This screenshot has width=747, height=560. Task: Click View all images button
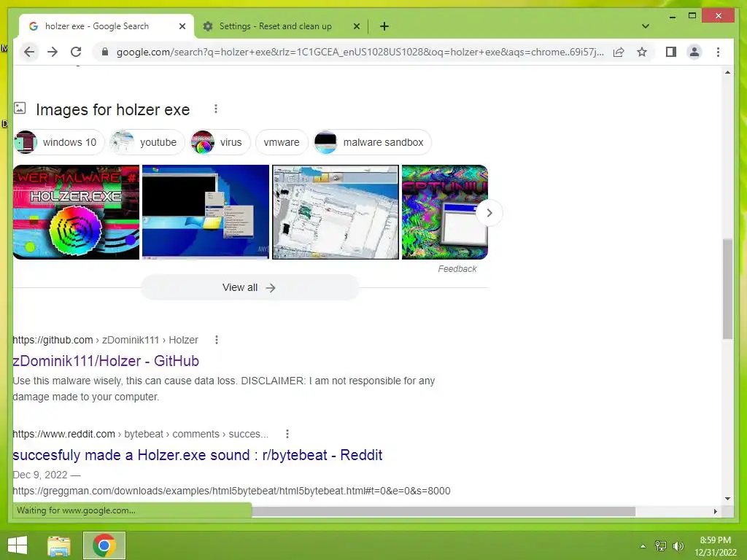pyautogui.click(x=249, y=287)
